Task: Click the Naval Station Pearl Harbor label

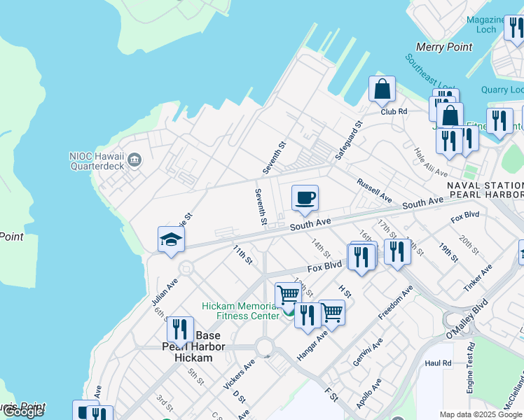Action: [486, 190]
